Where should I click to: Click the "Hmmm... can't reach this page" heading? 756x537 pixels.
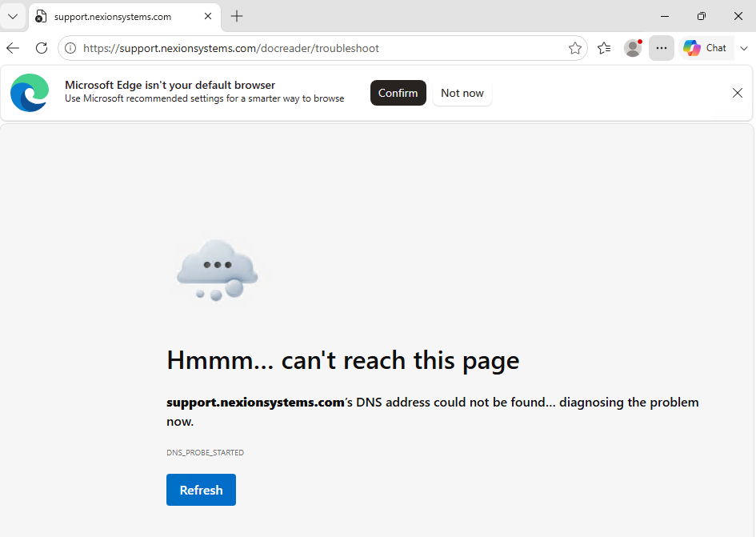point(343,360)
